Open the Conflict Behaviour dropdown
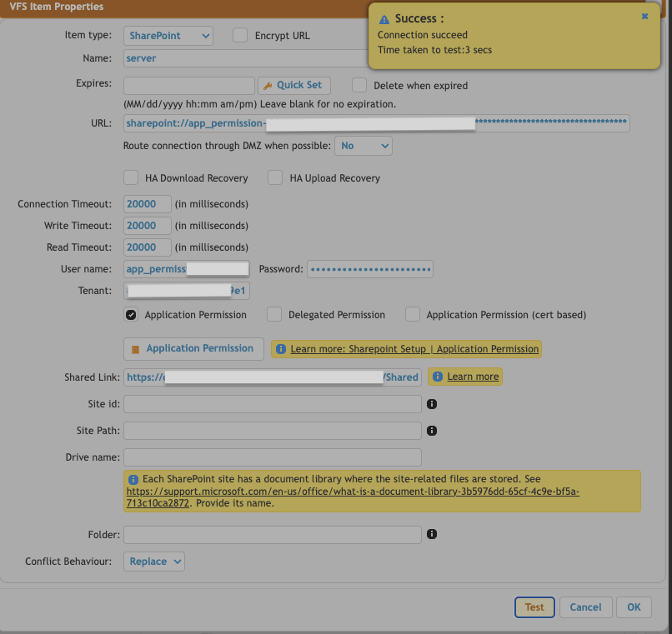672x634 pixels. tap(153, 561)
